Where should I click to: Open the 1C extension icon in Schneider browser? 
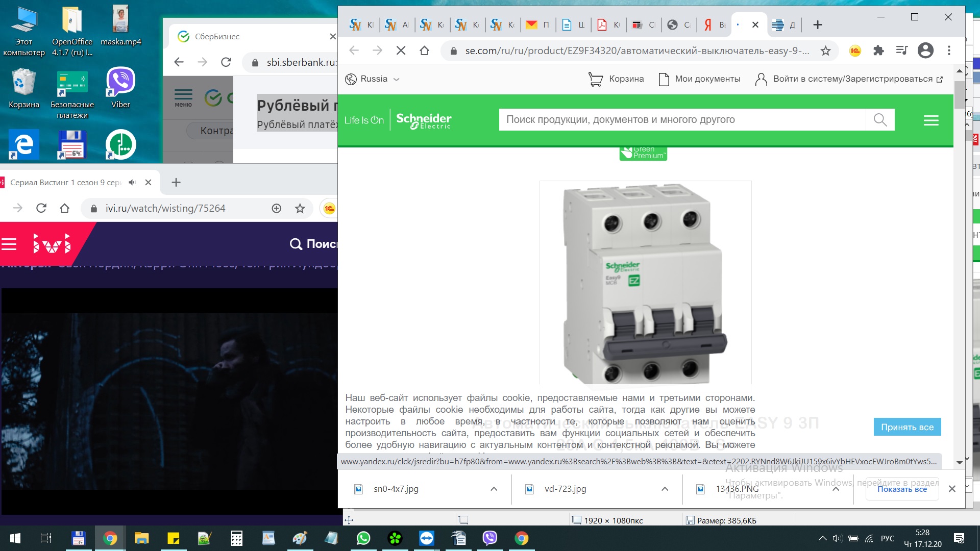[x=855, y=51]
